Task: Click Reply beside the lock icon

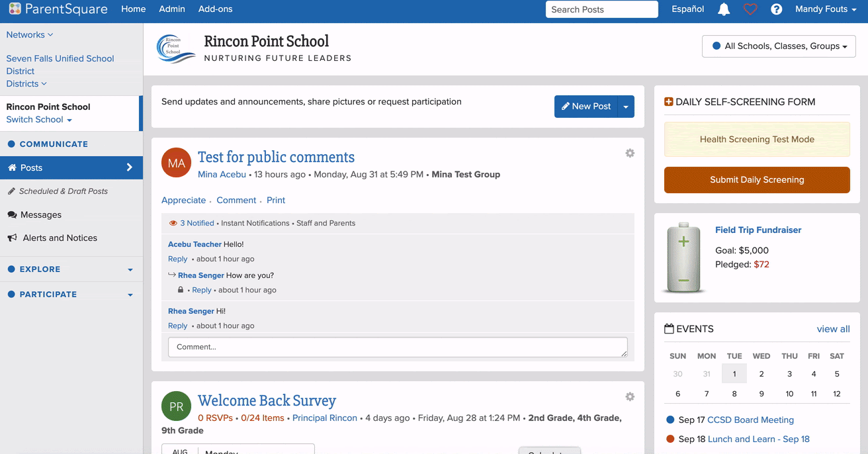Action: (x=202, y=291)
